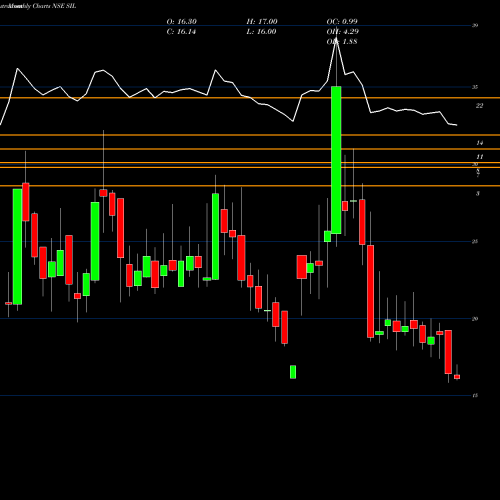This screenshot has height=500, width=500.
Task: Click the "OL: 1.88" readout
Action: (x=342, y=42)
